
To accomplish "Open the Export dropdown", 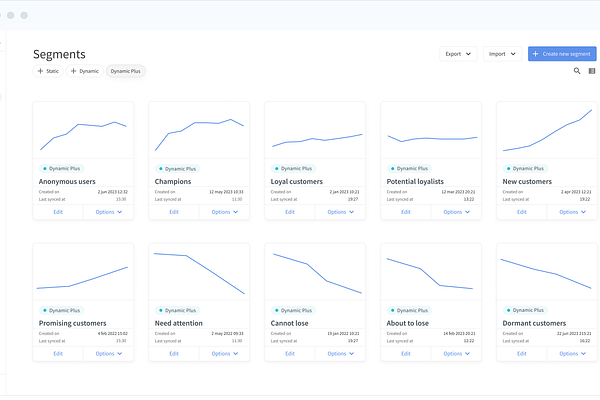I will [458, 54].
